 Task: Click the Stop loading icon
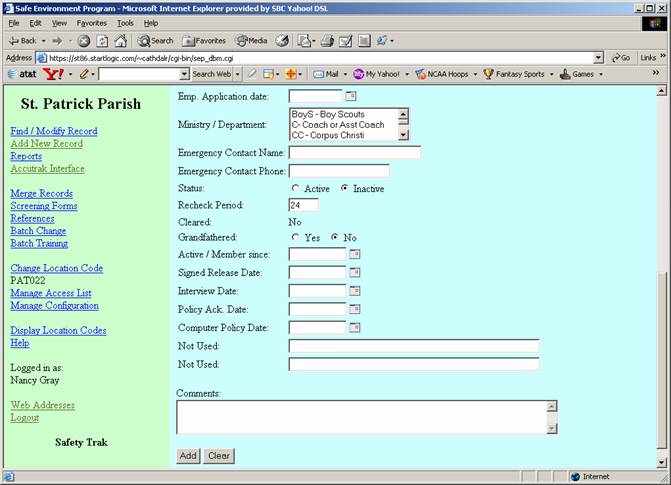click(x=84, y=41)
